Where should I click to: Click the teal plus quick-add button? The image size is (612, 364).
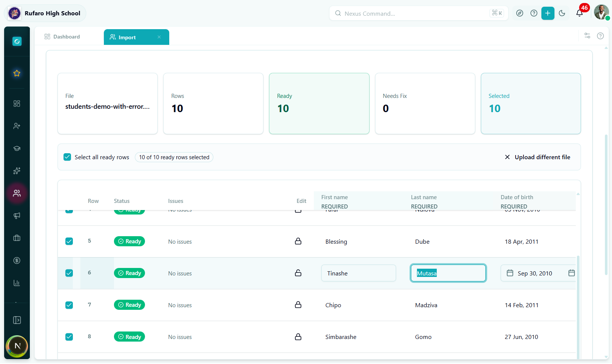[x=548, y=13]
